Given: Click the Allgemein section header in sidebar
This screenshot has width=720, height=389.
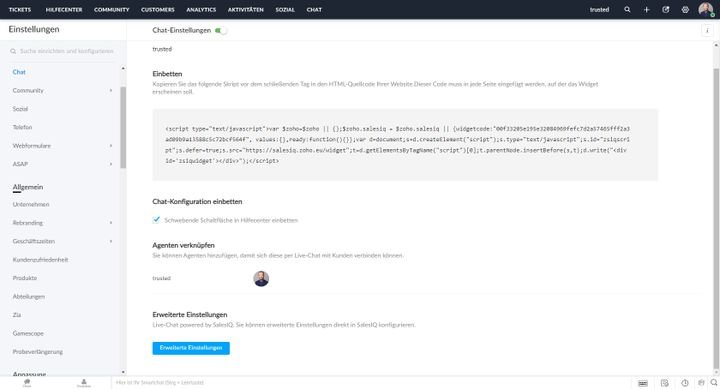Looking at the screenshot, I should click(x=28, y=187).
